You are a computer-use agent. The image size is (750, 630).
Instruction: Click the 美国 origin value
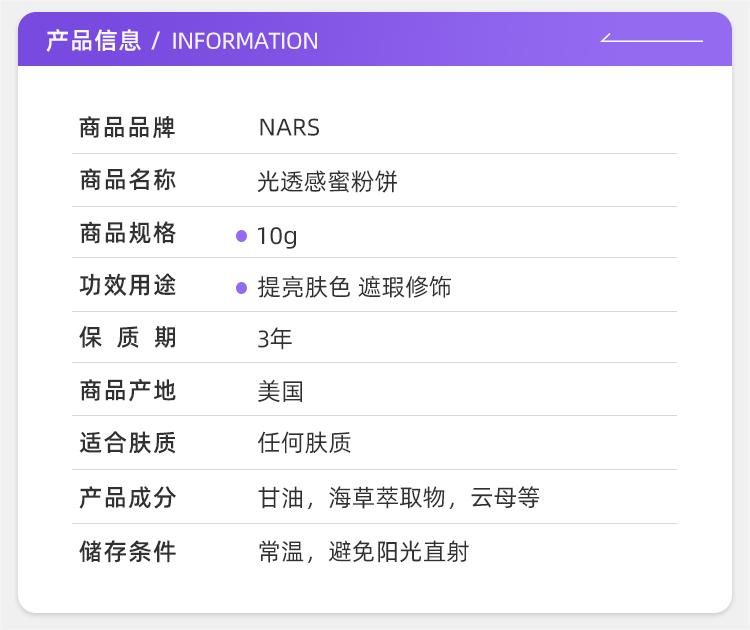pyautogui.click(x=280, y=392)
